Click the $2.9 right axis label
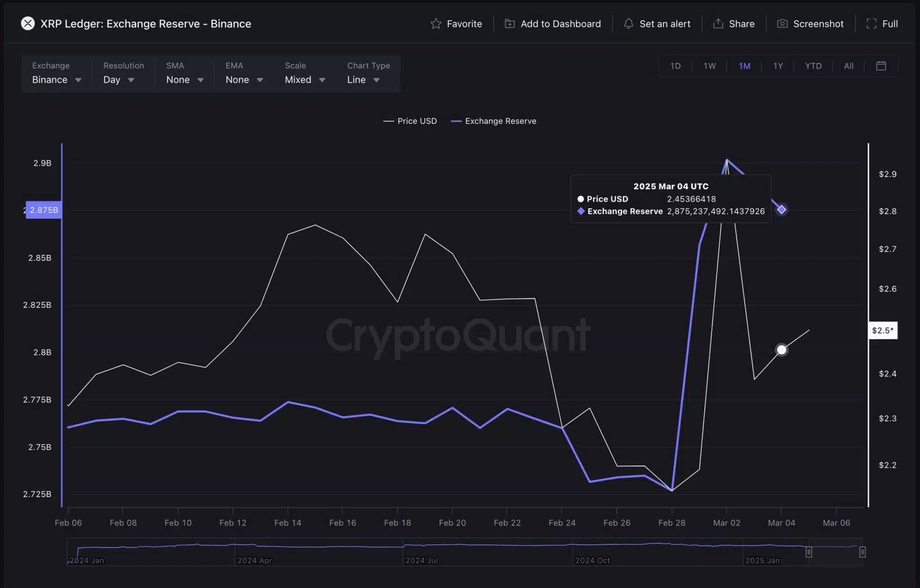 (887, 174)
